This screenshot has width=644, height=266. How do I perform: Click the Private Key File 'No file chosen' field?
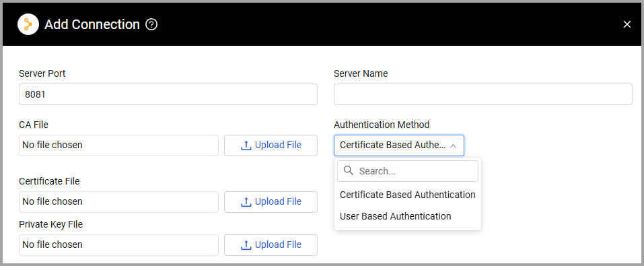pyautogui.click(x=118, y=245)
